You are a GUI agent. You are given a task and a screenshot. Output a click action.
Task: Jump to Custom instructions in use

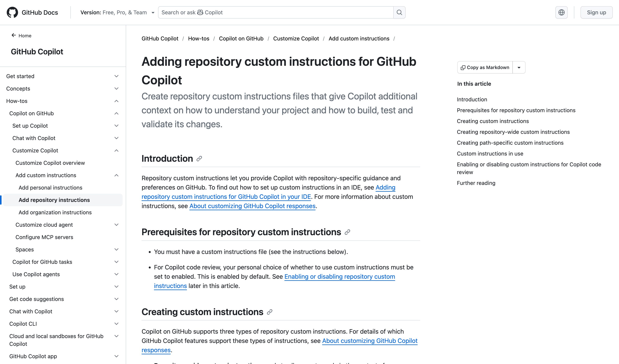click(490, 154)
